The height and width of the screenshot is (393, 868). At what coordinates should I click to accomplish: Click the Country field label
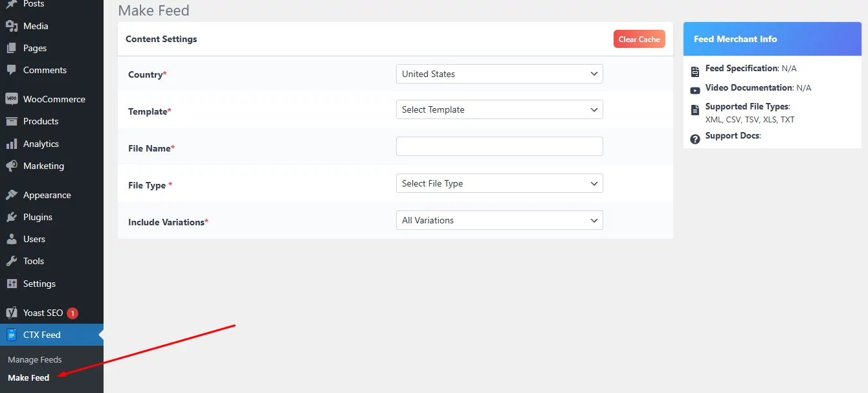pyautogui.click(x=147, y=74)
